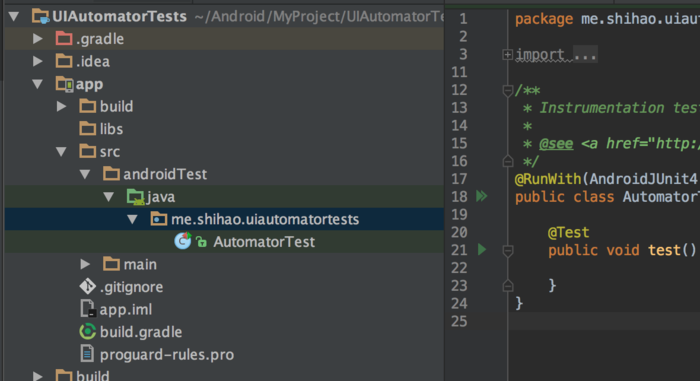
Task: Collapse the test() method fold marker
Action: [508, 251]
